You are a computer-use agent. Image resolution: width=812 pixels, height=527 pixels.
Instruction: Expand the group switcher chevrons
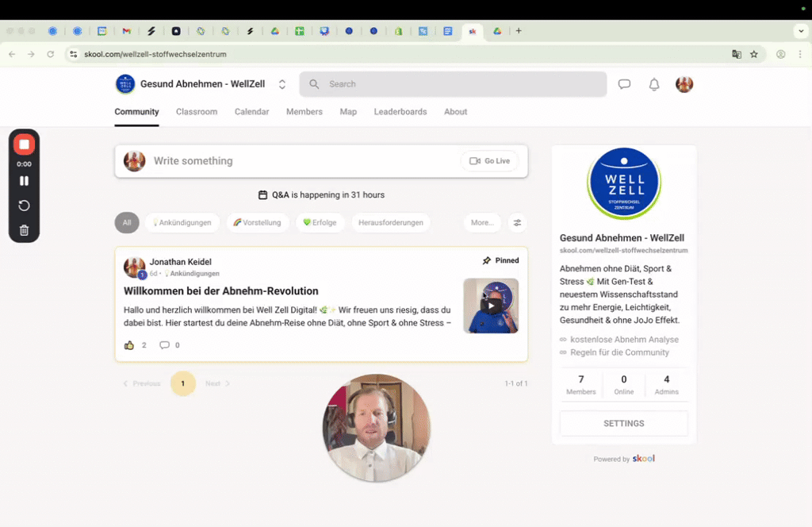[x=282, y=84]
